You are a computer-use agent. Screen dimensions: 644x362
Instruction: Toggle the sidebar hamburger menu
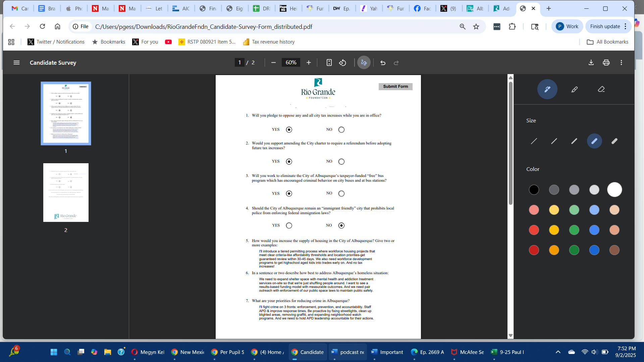[16, 63]
